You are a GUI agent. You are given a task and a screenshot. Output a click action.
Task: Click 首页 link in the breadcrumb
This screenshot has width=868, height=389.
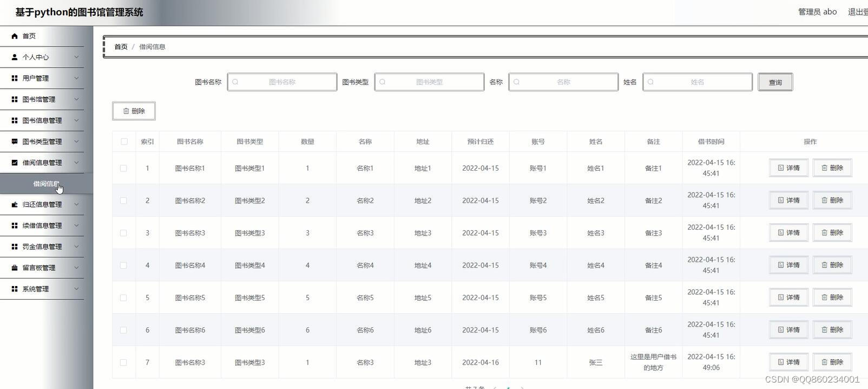121,47
